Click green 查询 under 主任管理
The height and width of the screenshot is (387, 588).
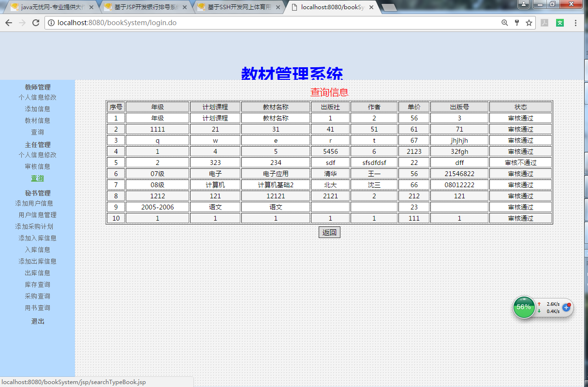pyautogui.click(x=38, y=178)
